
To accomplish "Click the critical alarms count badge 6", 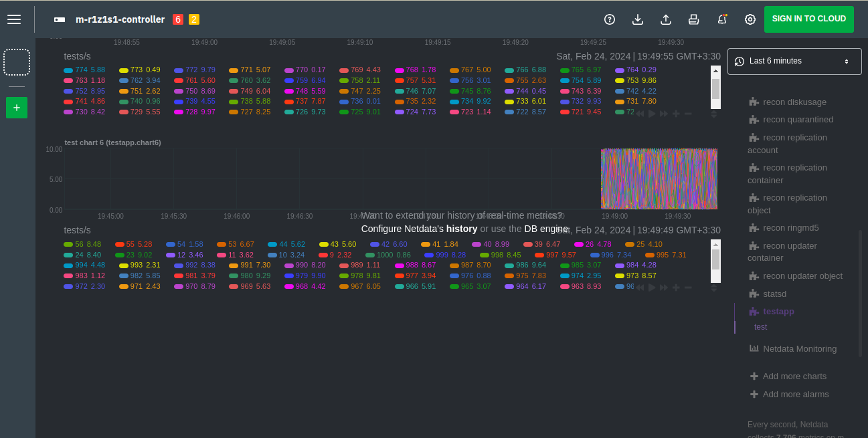I will pyautogui.click(x=177, y=19).
